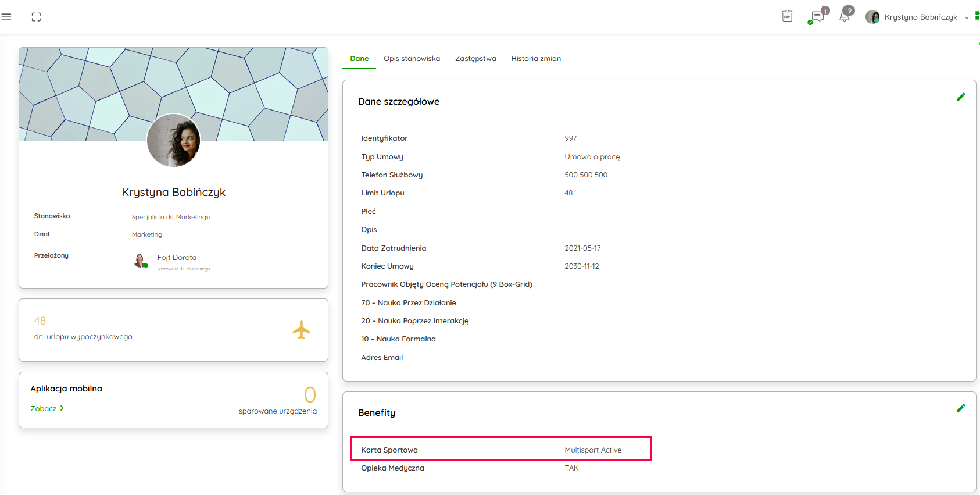Image resolution: width=980 pixels, height=495 pixels.
Task: Switch to Opis stanowiska tab
Action: point(412,59)
